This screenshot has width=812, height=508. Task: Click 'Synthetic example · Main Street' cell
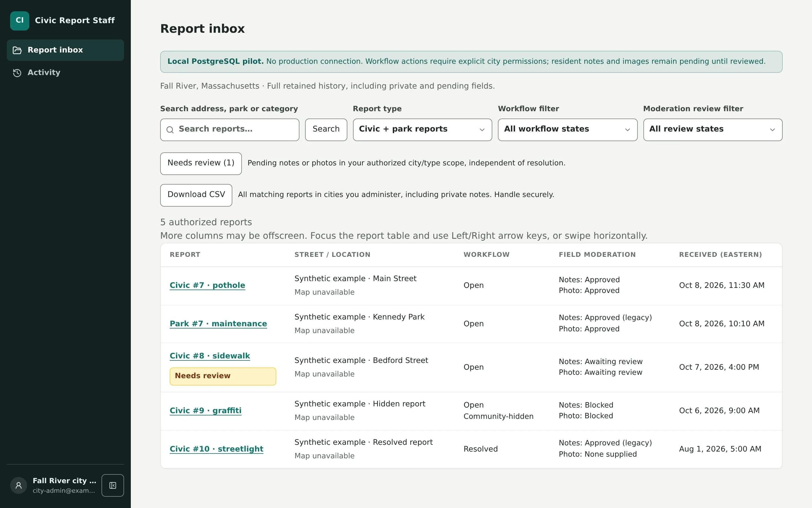(x=355, y=279)
